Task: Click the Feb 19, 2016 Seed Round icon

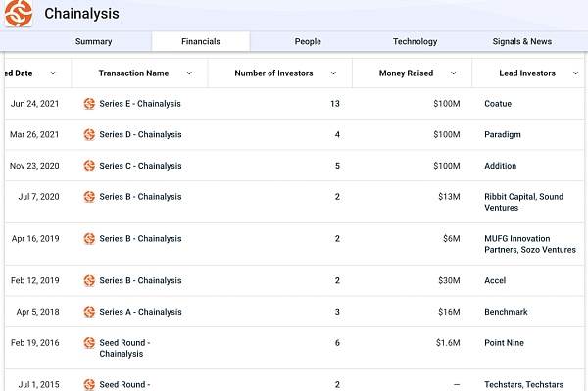Action: pyautogui.click(x=89, y=342)
